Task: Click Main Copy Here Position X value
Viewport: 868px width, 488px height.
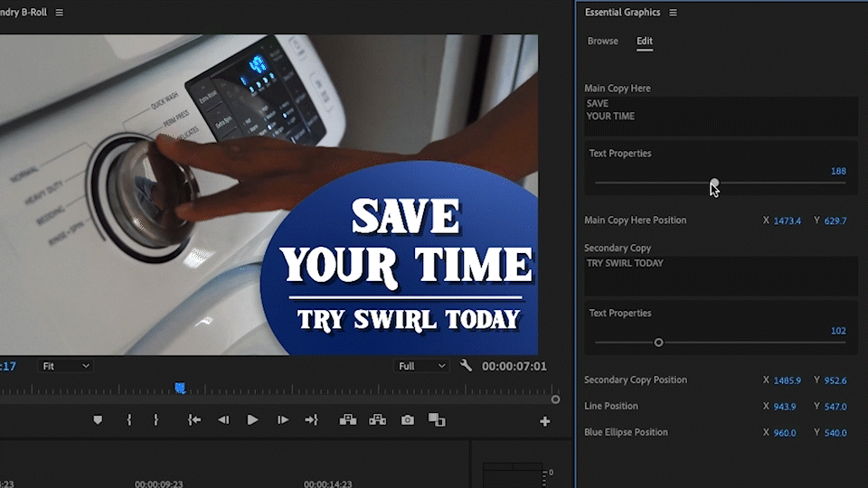Action: point(788,221)
